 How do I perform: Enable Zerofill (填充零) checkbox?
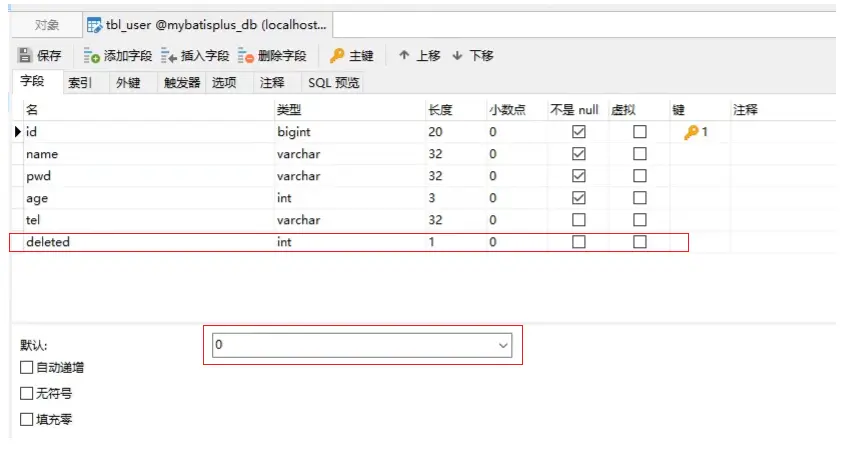(26, 419)
